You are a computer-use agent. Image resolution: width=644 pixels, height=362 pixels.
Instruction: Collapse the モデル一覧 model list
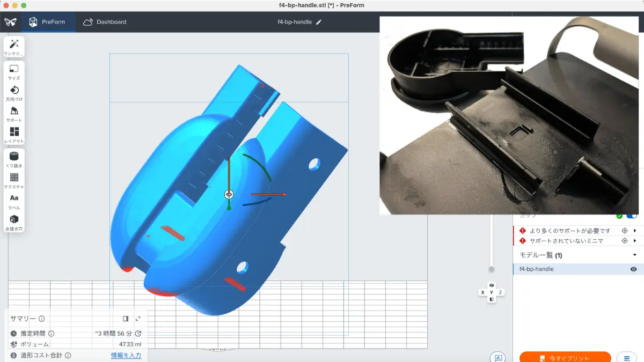coord(635,255)
